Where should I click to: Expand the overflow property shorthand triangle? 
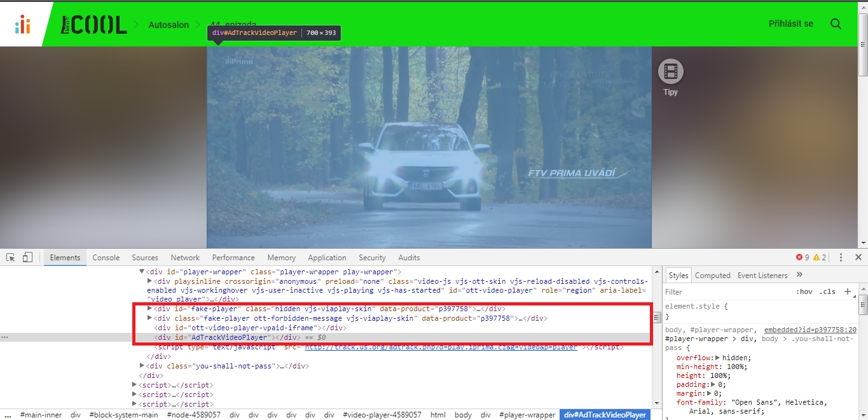point(718,358)
